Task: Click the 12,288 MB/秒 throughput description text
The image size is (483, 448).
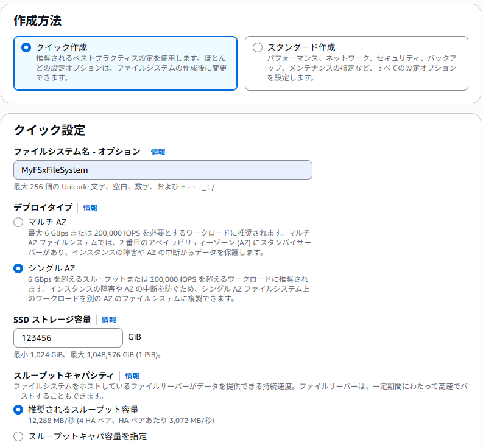Action: pyautogui.click(x=121, y=420)
